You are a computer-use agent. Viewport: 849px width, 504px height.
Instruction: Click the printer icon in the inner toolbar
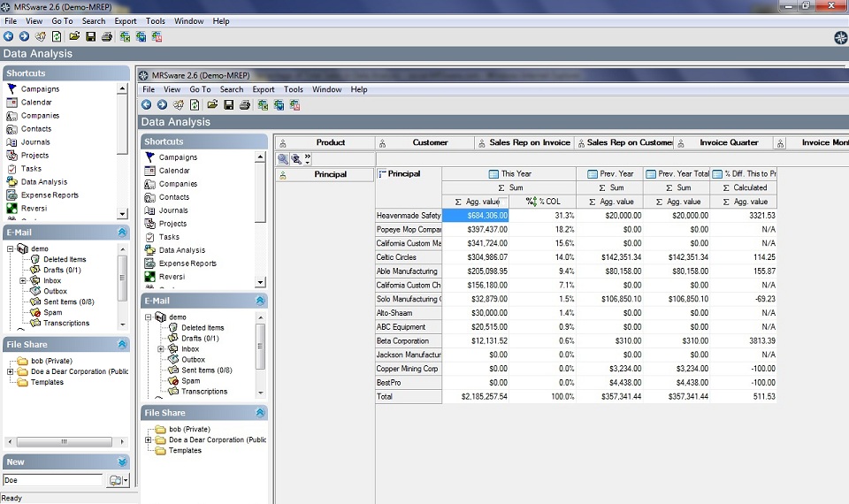pos(245,104)
